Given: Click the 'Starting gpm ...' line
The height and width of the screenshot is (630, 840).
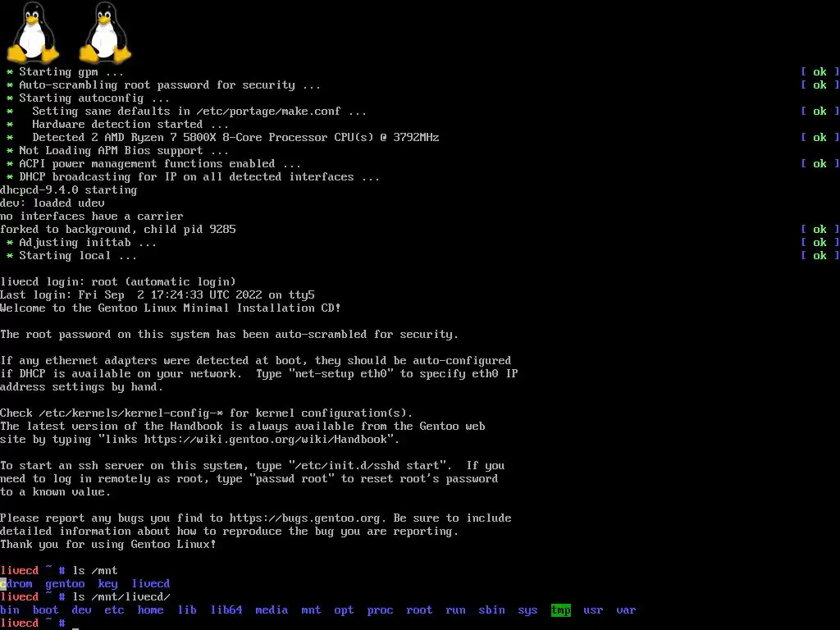Looking at the screenshot, I should point(71,72).
